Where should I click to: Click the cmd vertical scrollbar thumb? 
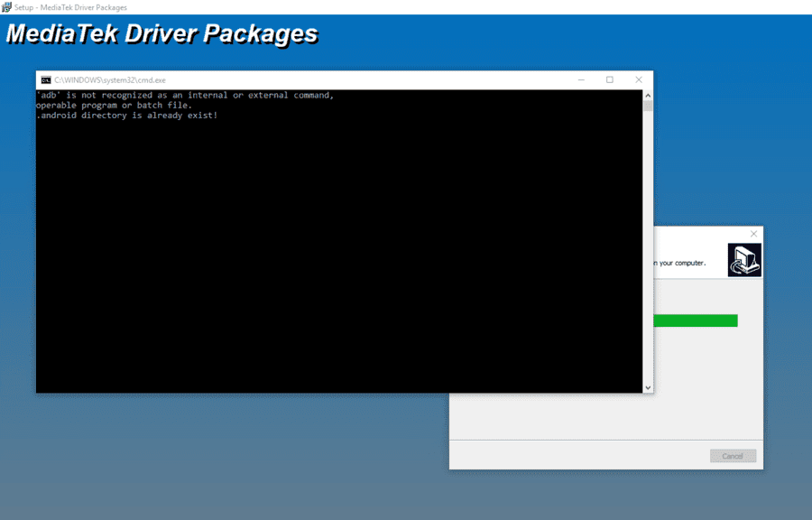pos(648,106)
